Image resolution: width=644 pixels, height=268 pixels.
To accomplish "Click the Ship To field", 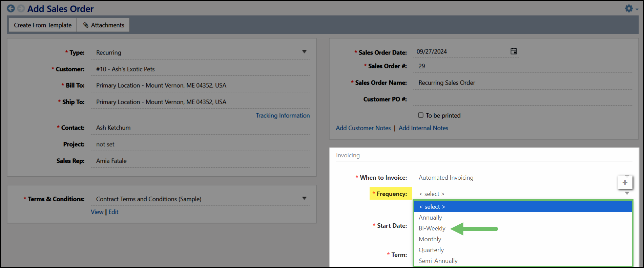I will click(200, 102).
